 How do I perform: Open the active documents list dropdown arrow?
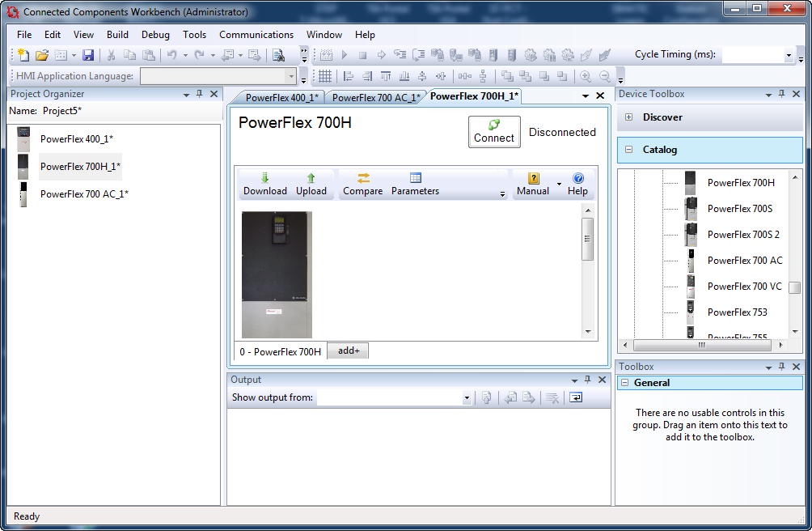point(586,96)
